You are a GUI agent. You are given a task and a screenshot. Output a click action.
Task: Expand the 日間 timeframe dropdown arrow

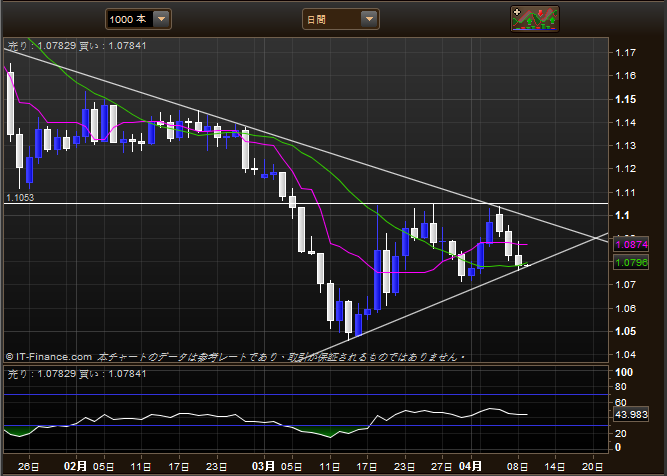pyautogui.click(x=369, y=19)
